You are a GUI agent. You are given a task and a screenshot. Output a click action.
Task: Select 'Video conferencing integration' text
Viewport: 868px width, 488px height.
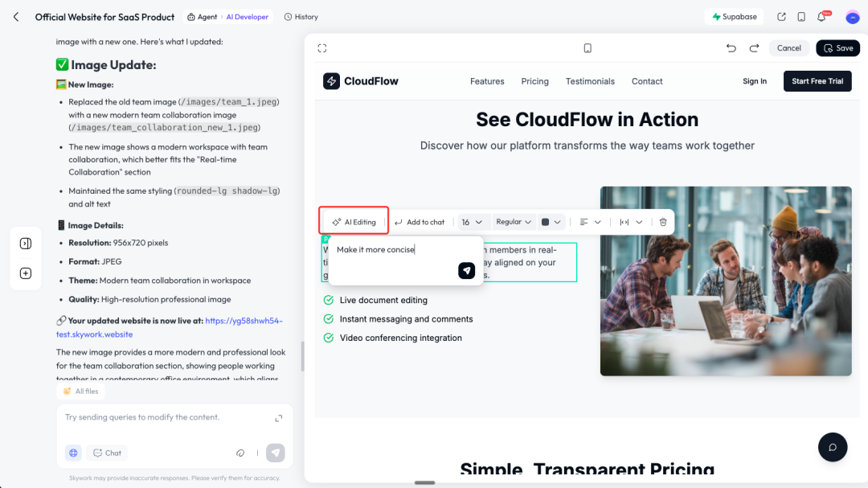pos(401,338)
